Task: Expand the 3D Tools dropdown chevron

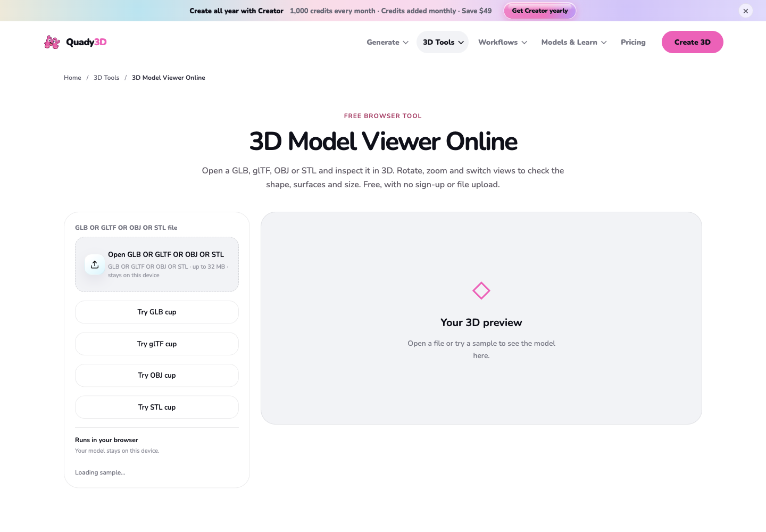Action: click(x=461, y=43)
